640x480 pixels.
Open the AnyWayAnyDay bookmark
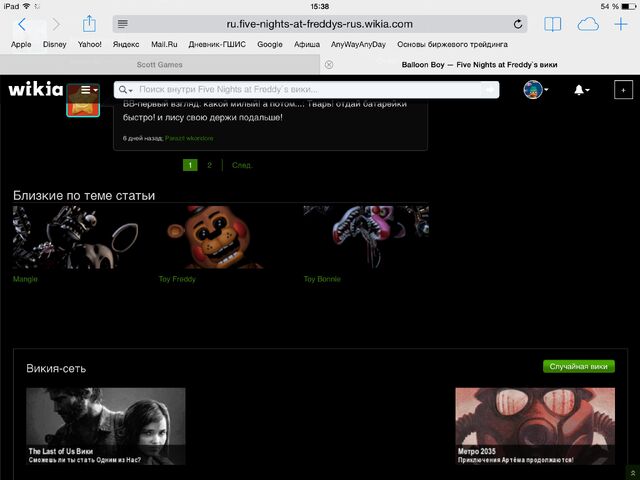(358, 44)
